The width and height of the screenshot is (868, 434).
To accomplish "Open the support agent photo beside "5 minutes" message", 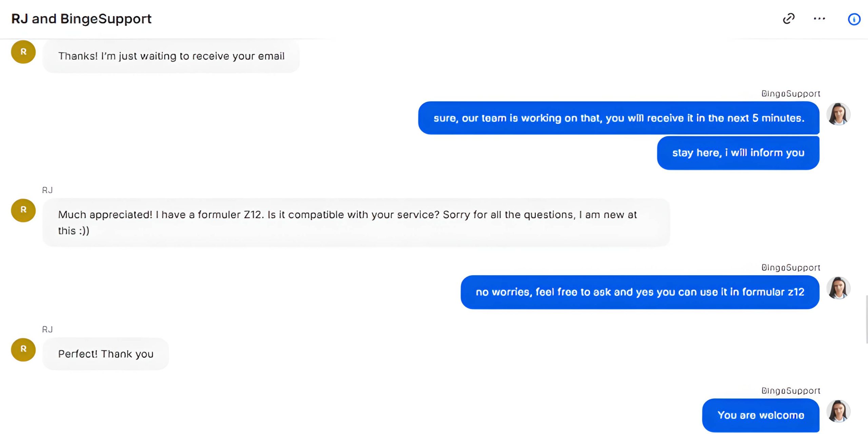I will [838, 114].
